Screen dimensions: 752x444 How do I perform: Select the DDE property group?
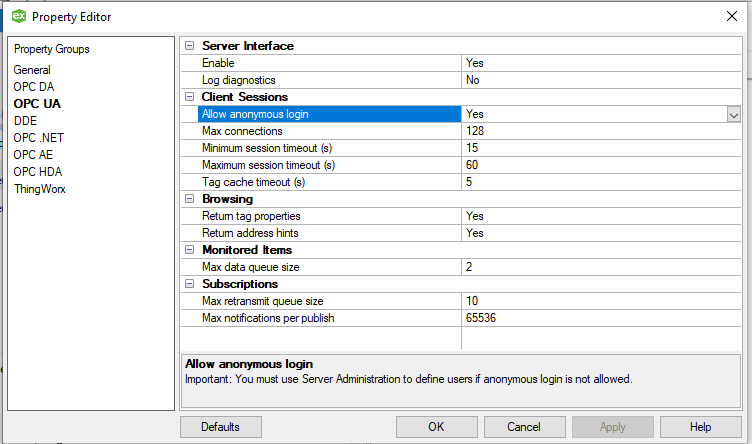tap(25, 121)
